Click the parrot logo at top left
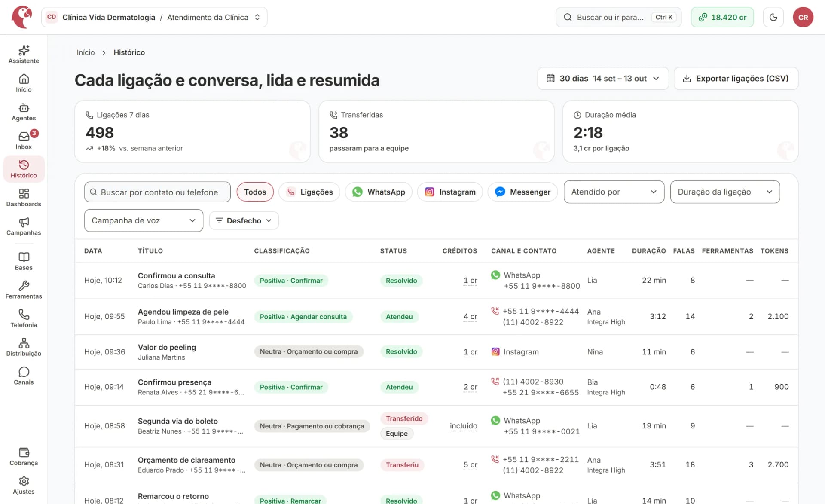Viewport: 825px width, 504px height. click(x=22, y=17)
